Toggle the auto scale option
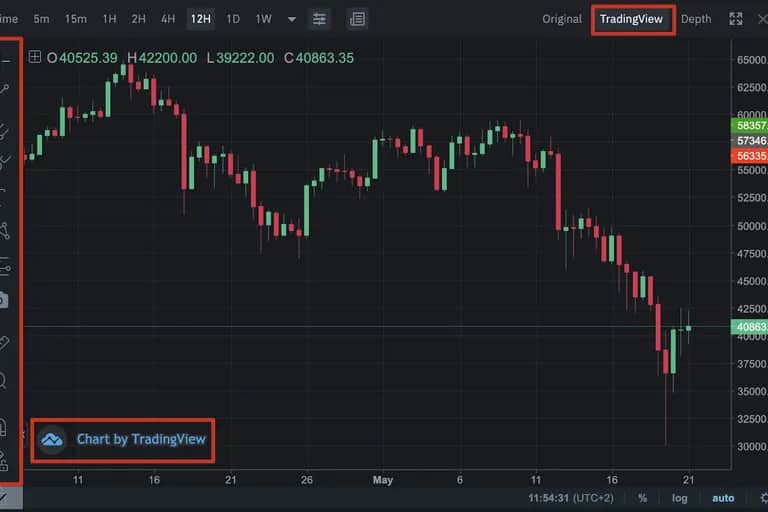This screenshot has width=768, height=512. 723,498
